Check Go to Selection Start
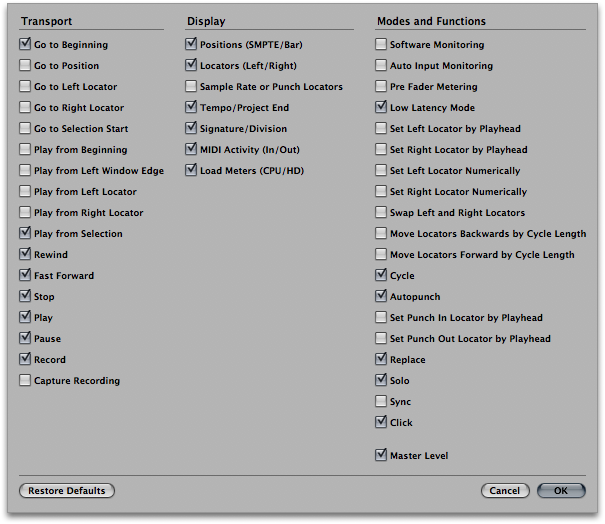This screenshot has height=524, width=605. point(25,128)
